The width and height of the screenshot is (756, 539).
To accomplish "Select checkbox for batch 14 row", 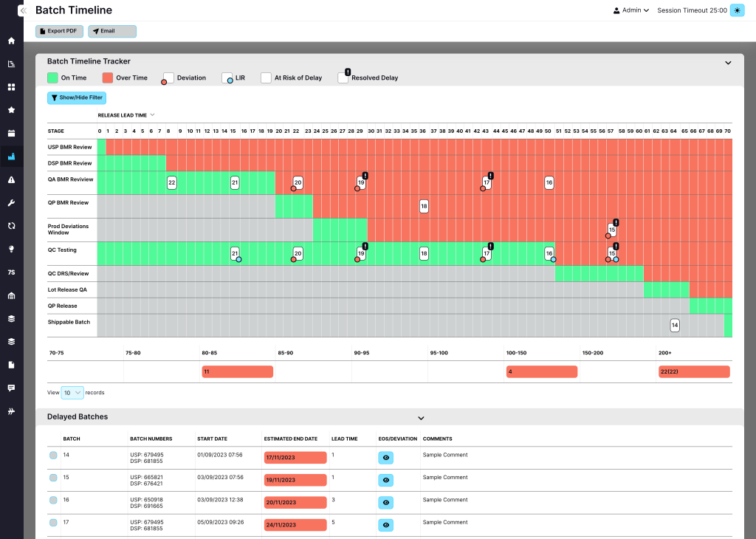I will (x=53, y=455).
